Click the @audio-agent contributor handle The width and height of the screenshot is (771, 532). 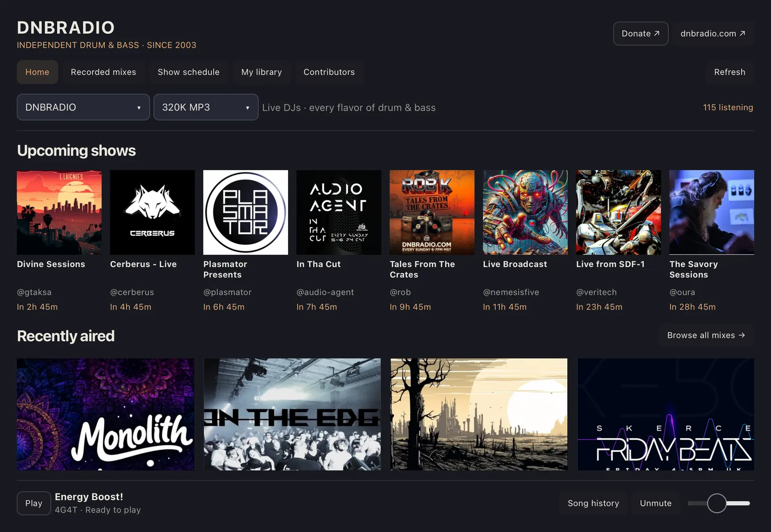[x=325, y=292]
